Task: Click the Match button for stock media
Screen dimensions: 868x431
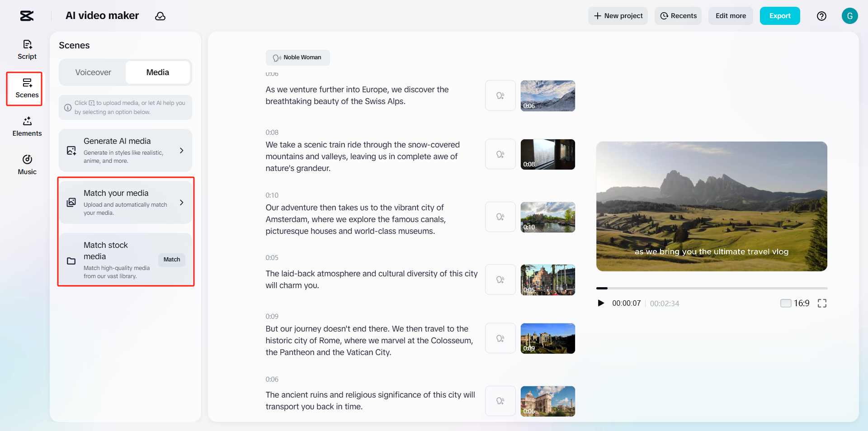Action: (172, 260)
